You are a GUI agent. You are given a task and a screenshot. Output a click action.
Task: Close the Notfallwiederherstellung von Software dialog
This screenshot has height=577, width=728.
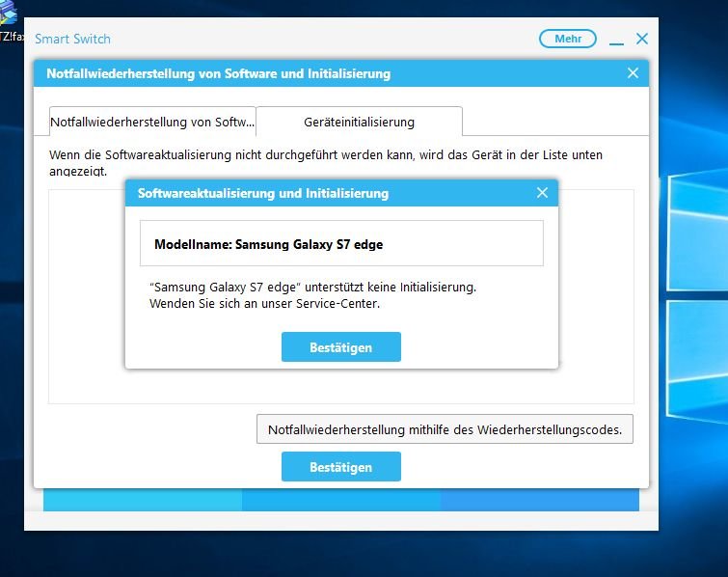(633, 73)
